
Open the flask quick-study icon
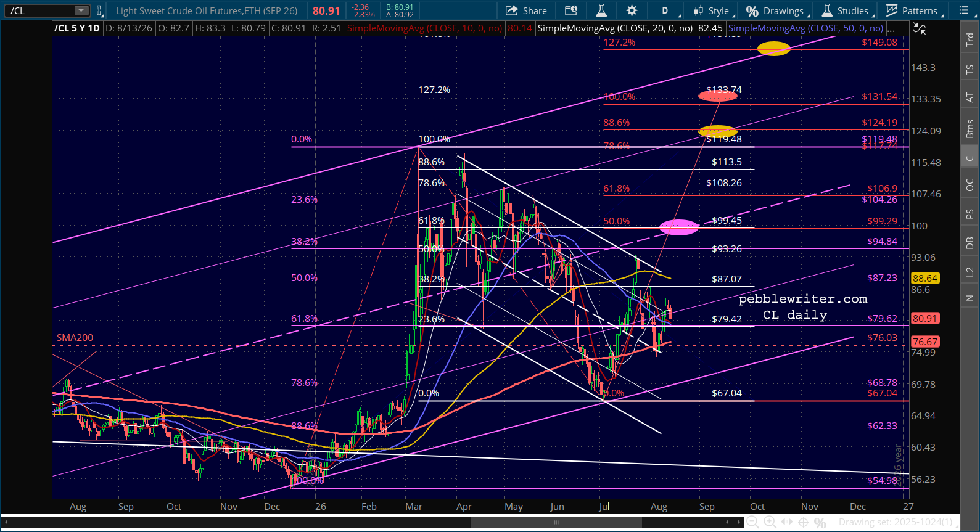click(x=601, y=10)
